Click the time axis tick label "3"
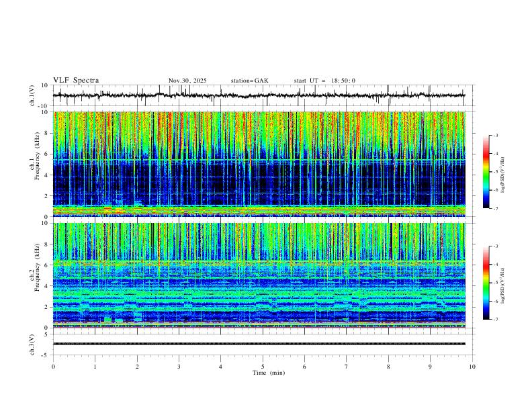 coord(179,367)
